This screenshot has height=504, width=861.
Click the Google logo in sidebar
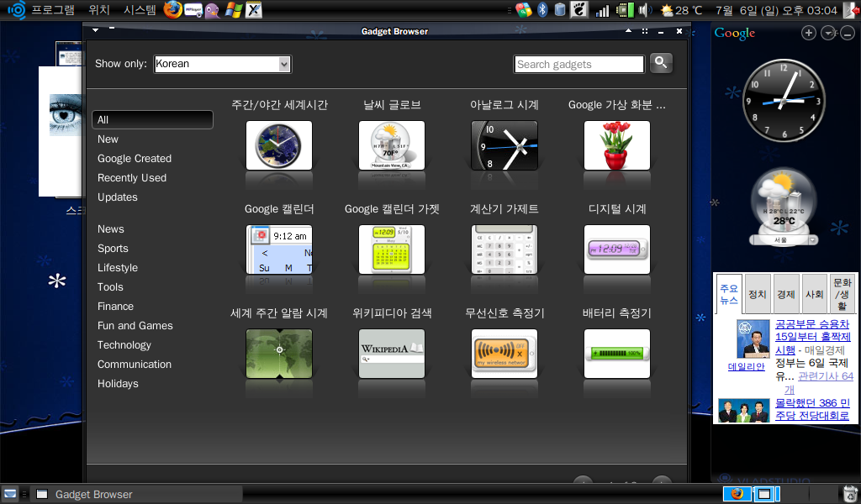(x=735, y=34)
